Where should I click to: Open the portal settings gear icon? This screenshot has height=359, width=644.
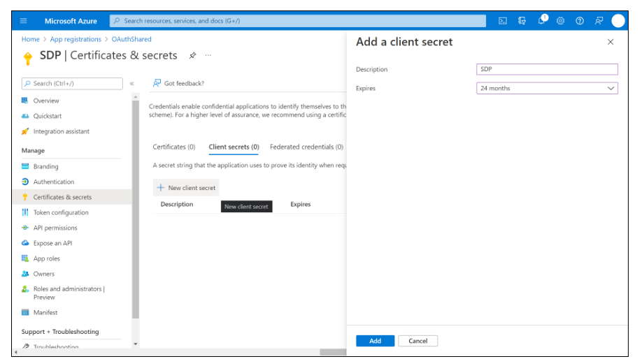coord(561,21)
